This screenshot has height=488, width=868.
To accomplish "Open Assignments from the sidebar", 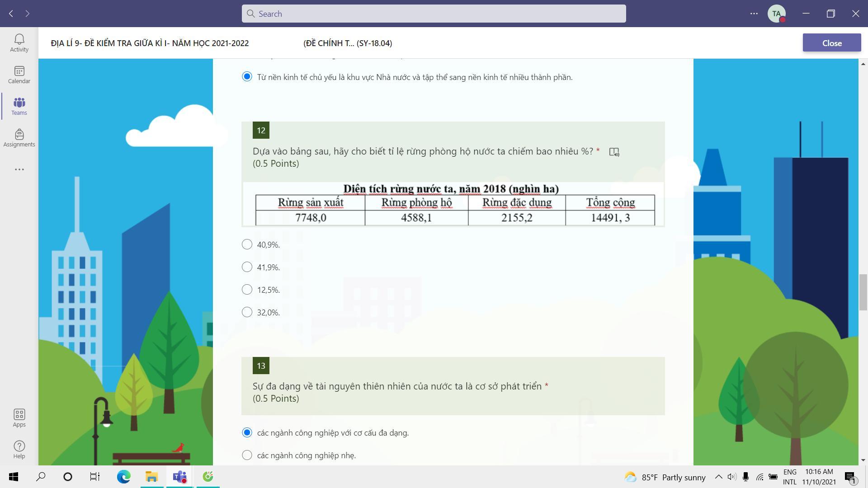I will pos(19,138).
